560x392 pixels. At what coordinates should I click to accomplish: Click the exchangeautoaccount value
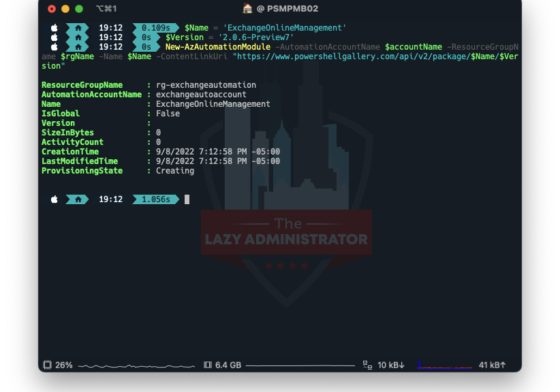click(x=201, y=95)
